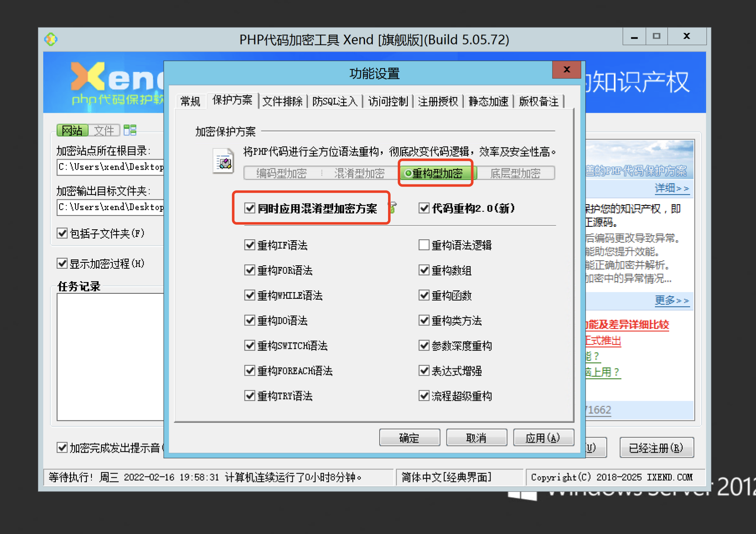Screen dimensions: 756x534
Task: Enable 重构语法逻辑 checkbox
Action: coord(424,245)
